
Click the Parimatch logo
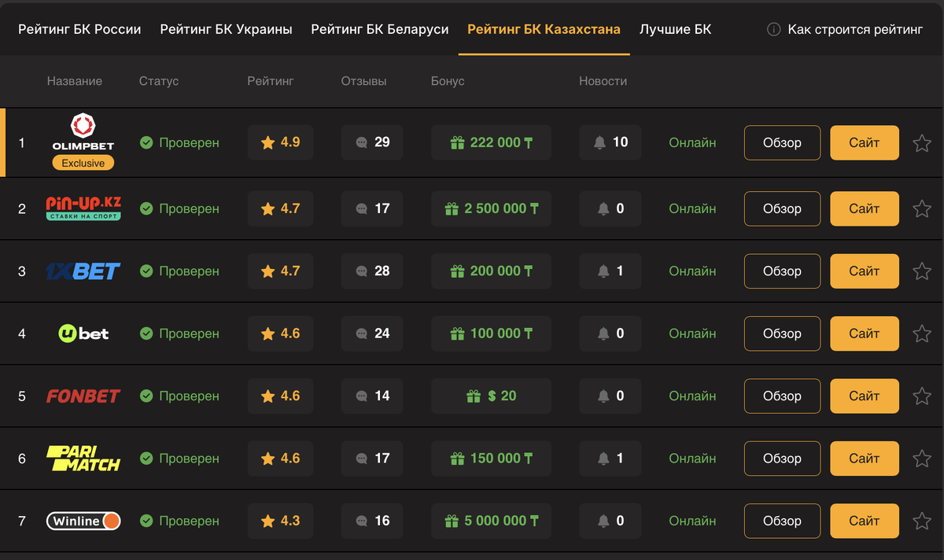(83, 459)
